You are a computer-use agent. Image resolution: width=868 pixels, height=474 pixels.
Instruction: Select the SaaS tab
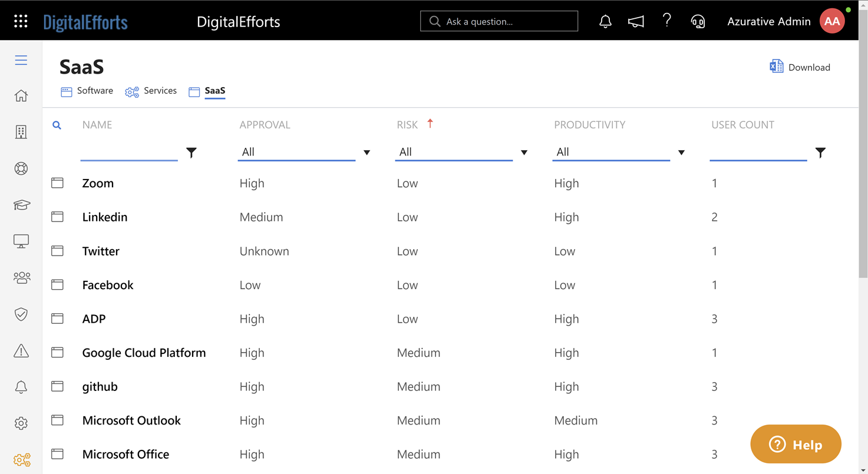click(207, 91)
